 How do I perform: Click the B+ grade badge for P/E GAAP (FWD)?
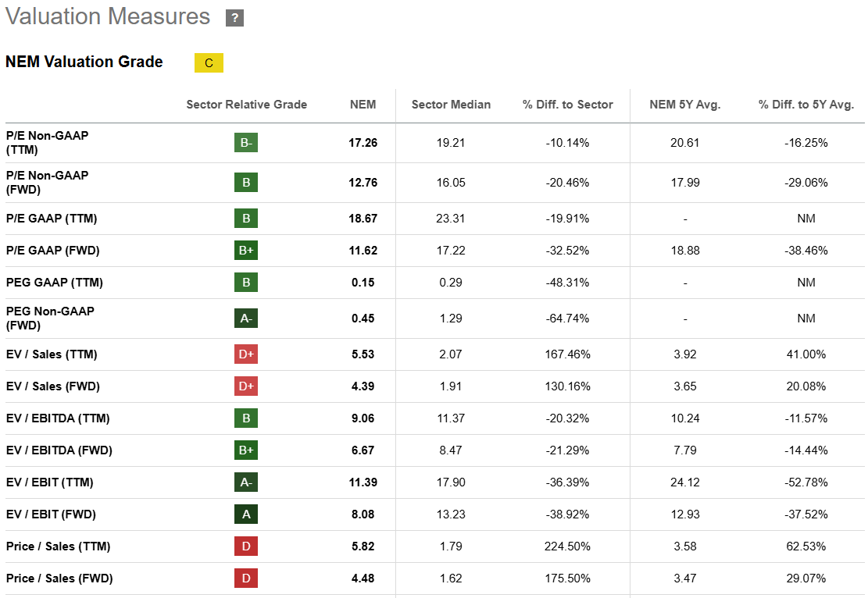point(246,251)
